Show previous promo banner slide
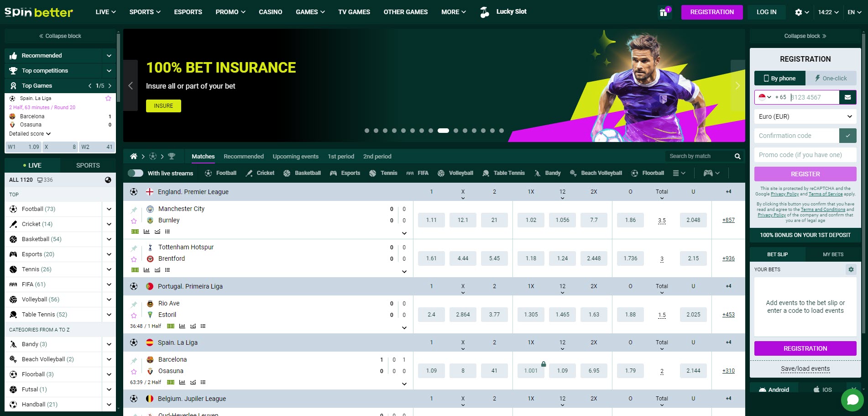Image resolution: width=868 pixels, height=416 pixels. [x=131, y=85]
